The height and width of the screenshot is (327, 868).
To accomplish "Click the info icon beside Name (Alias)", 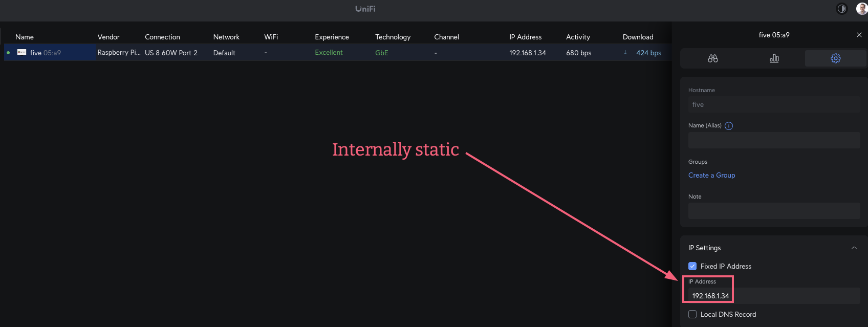I will (x=729, y=126).
